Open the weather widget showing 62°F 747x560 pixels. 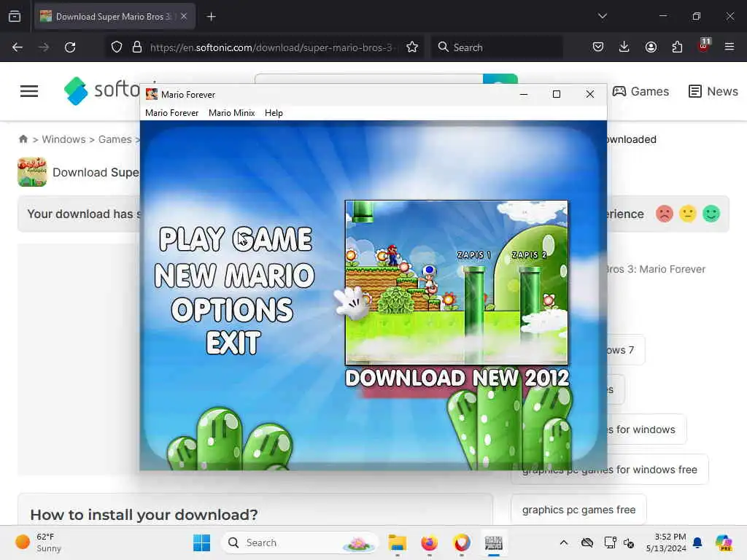38,542
